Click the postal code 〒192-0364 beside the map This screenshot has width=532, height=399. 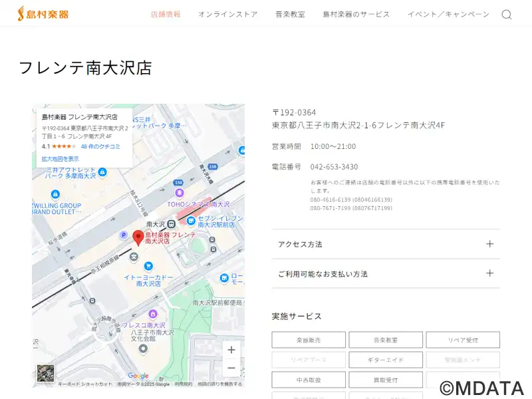[294, 112]
